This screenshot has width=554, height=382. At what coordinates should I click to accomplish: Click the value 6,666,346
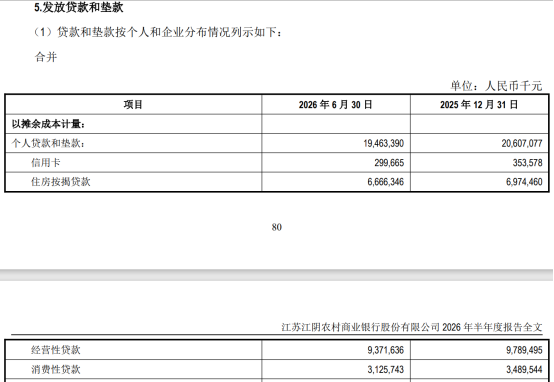pos(385,182)
